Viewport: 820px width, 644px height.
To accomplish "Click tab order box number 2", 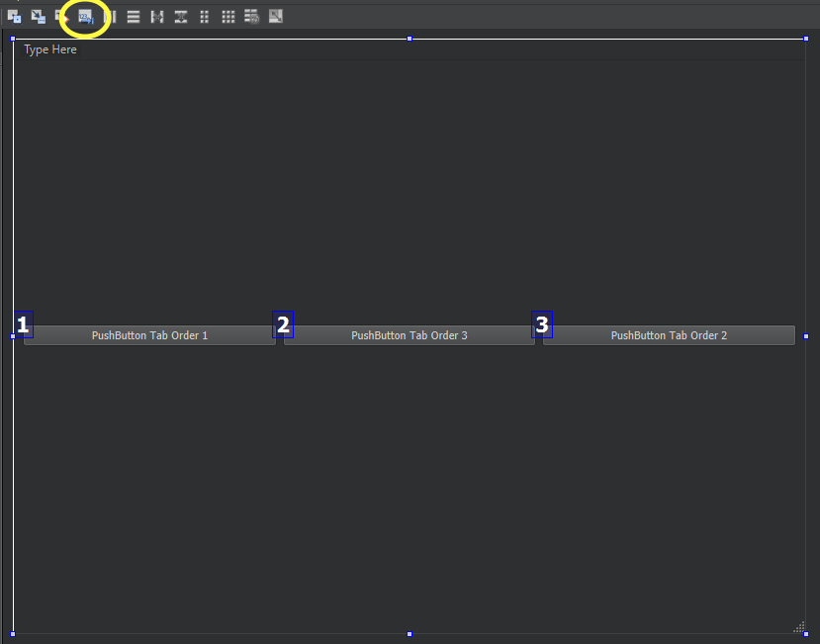I will [283, 324].
